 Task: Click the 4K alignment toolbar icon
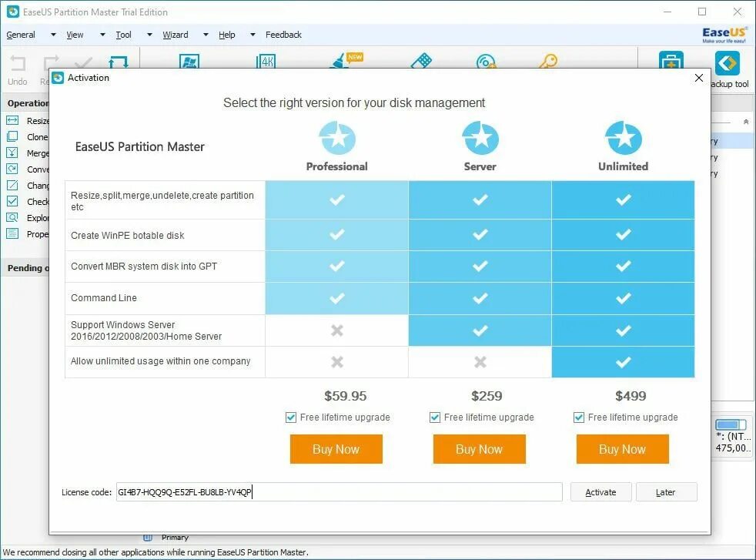266,62
